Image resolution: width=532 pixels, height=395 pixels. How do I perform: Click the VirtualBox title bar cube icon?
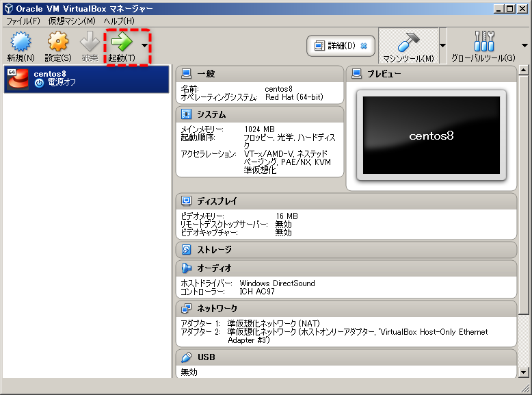pos(9,8)
